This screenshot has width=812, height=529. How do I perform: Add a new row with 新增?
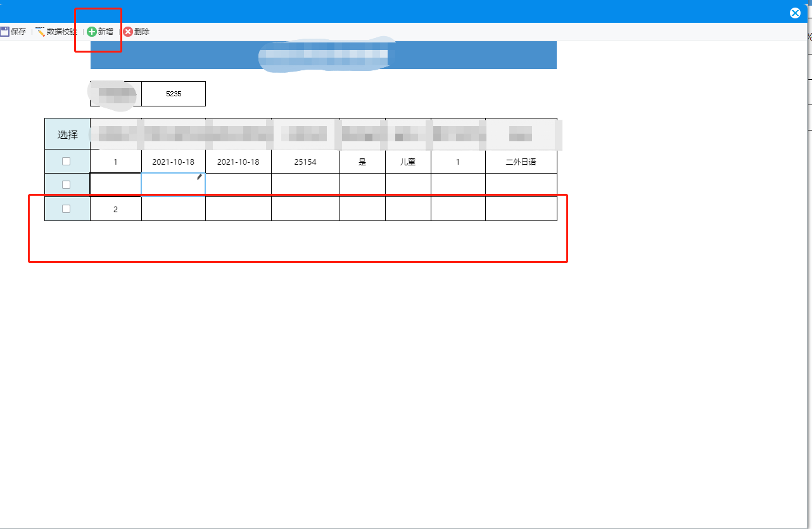click(x=106, y=31)
